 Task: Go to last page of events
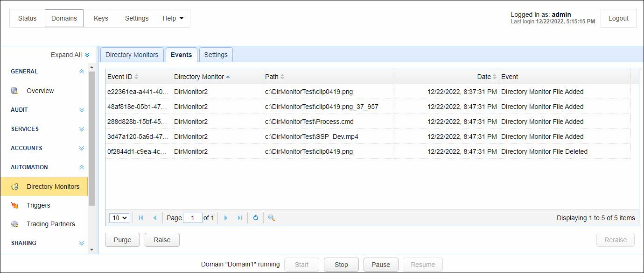240,218
